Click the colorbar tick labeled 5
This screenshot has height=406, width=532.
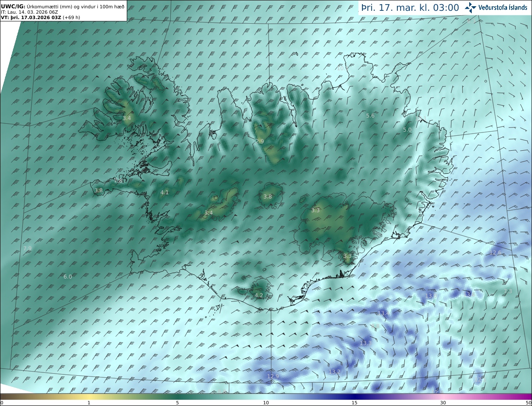(x=177, y=403)
